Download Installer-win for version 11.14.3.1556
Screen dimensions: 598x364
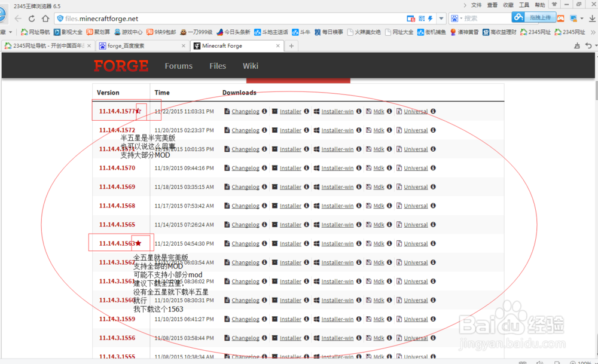click(x=337, y=338)
